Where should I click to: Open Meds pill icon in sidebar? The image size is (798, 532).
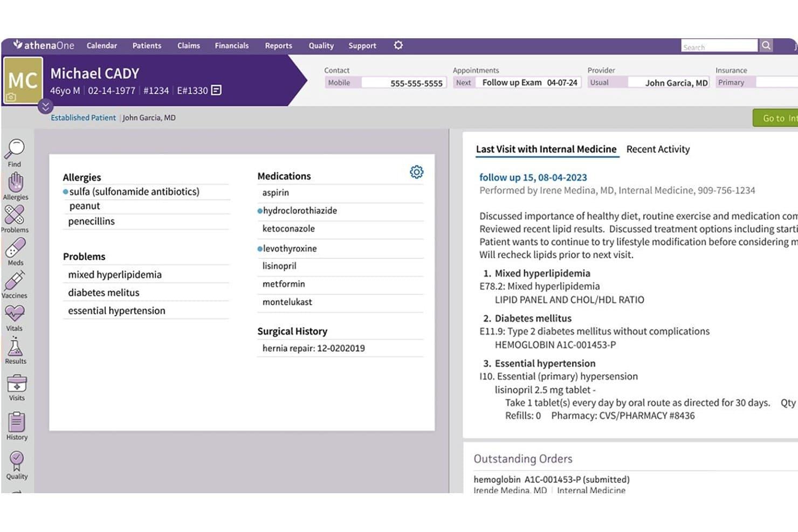pyautogui.click(x=15, y=248)
